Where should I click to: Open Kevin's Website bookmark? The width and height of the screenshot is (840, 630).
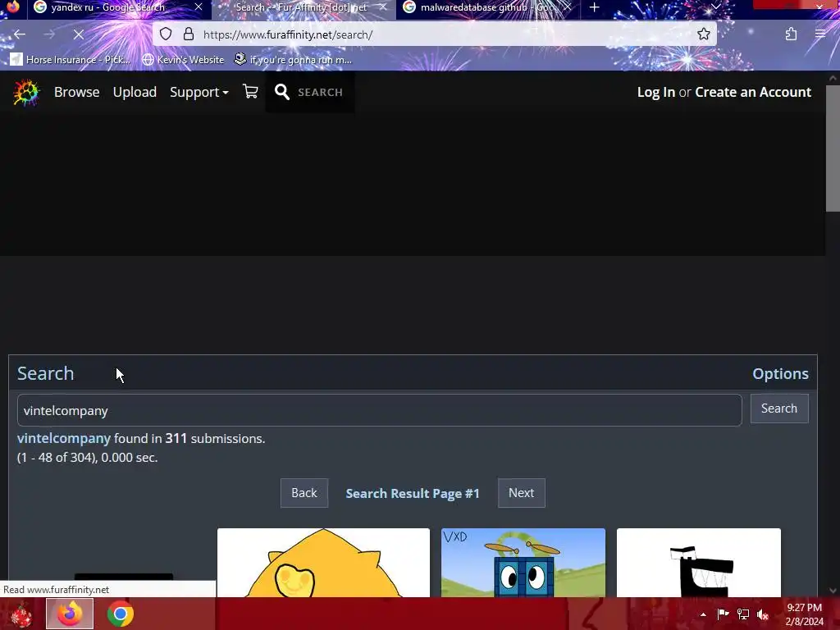click(x=183, y=59)
